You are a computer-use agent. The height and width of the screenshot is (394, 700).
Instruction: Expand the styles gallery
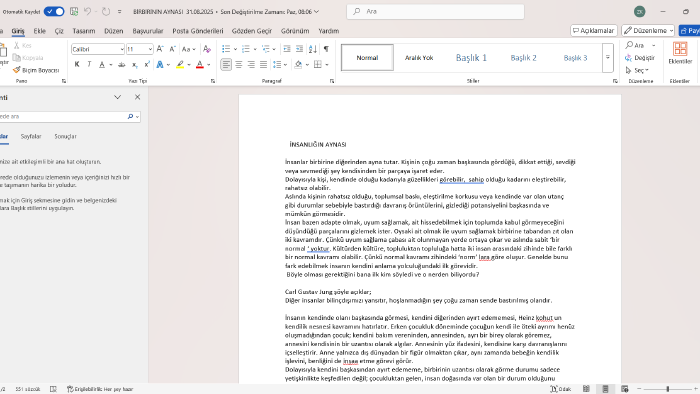608,58
